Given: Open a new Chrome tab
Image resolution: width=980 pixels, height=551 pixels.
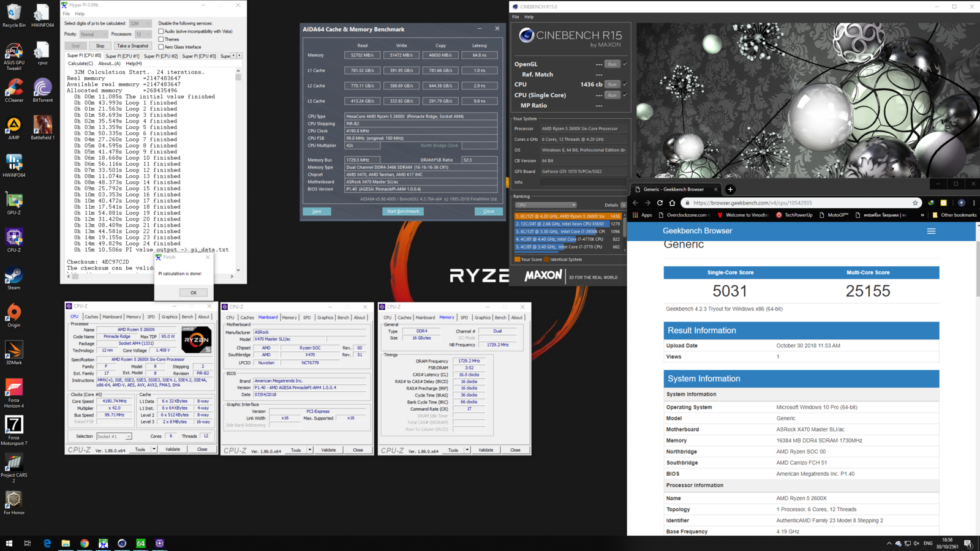Looking at the screenshot, I should click(730, 189).
